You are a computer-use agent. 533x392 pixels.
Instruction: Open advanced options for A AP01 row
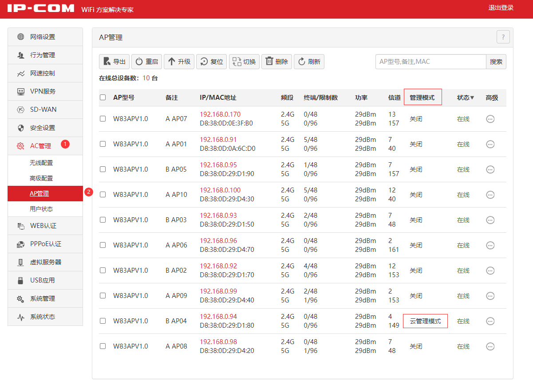point(490,144)
